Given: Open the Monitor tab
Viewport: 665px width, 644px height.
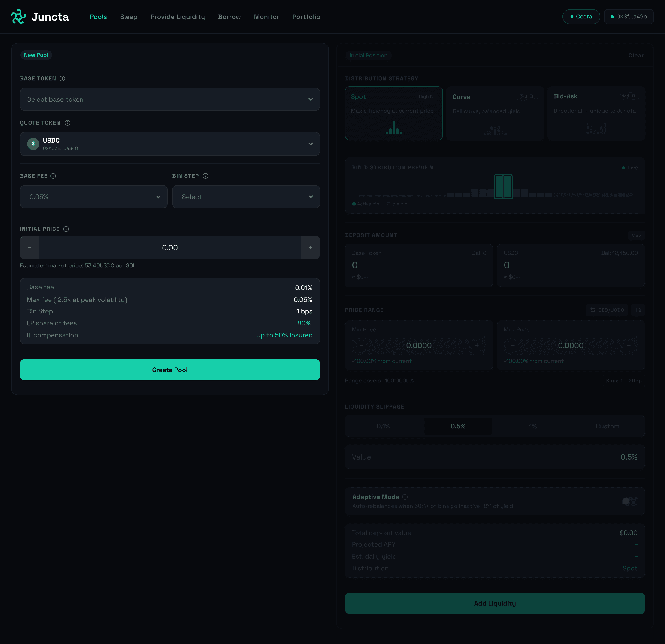Looking at the screenshot, I should (267, 17).
